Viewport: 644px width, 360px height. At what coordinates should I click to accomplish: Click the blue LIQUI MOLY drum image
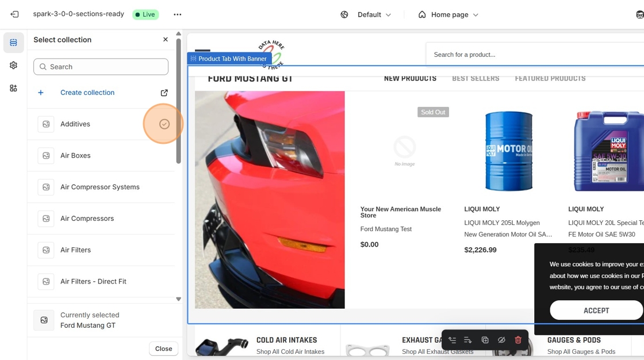coord(508,151)
